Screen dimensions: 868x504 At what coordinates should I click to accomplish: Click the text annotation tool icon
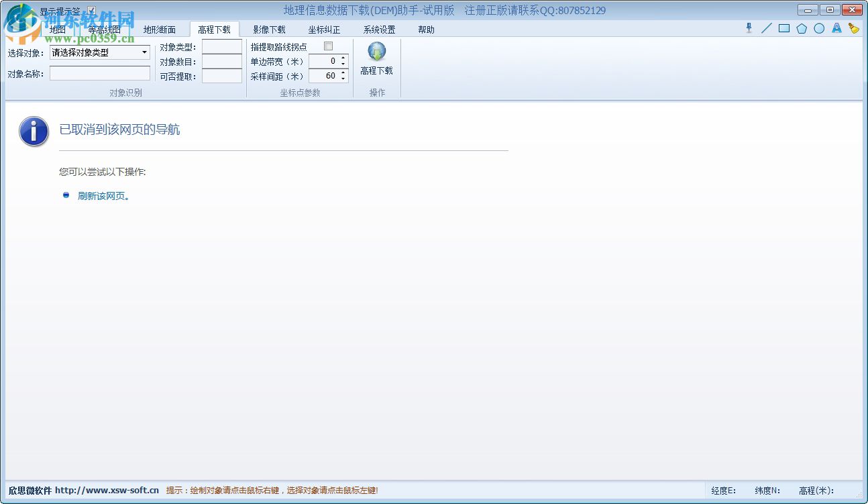pyautogui.click(x=836, y=28)
